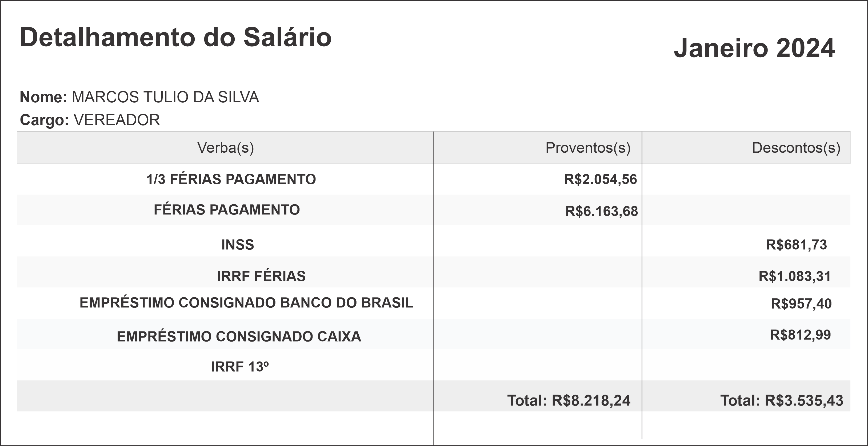Screen dimensions: 868x446
Task: Click the Cargo value VEREADOR
Action: [117, 120]
